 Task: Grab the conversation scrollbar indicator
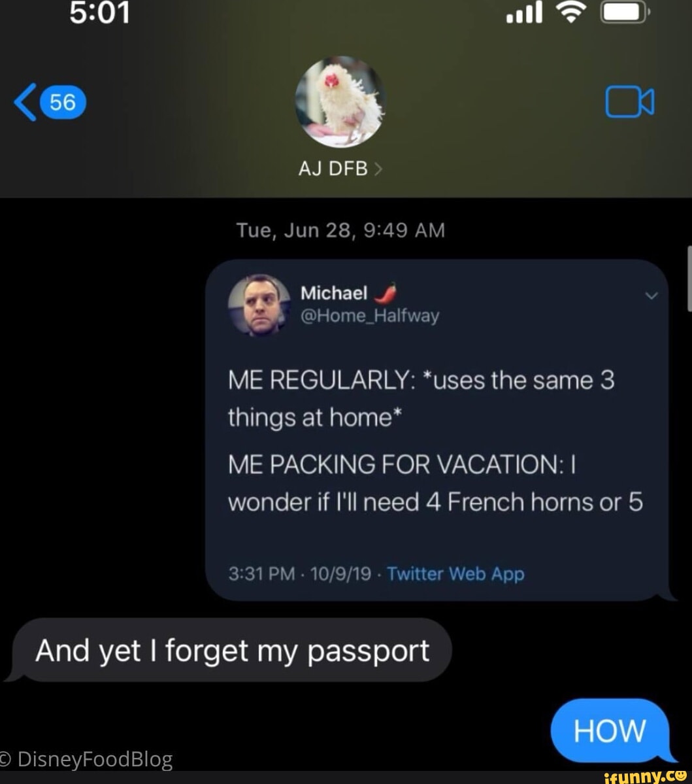pos(689,279)
